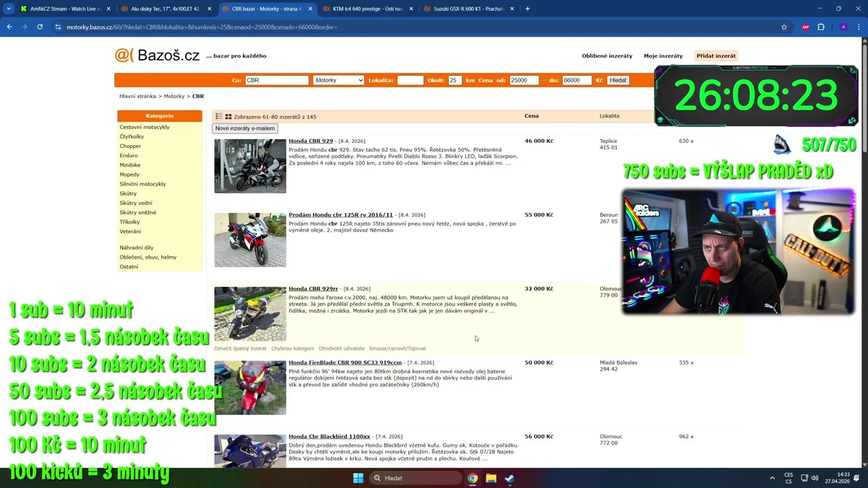Click the site info icon in address bar
The width and height of the screenshot is (868, 488).
[58, 27]
